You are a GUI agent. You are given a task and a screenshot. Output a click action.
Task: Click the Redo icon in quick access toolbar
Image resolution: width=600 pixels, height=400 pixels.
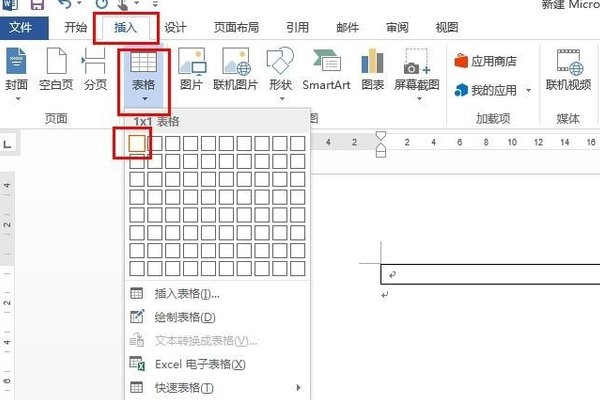(102, 4)
